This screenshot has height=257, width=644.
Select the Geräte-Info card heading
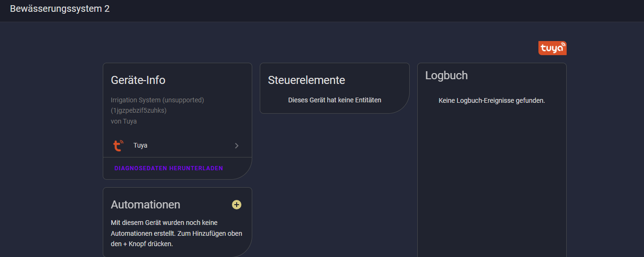[x=138, y=80]
